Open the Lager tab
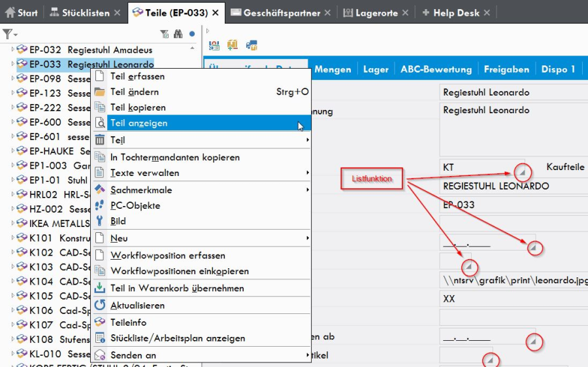588x367 pixels. click(x=376, y=69)
